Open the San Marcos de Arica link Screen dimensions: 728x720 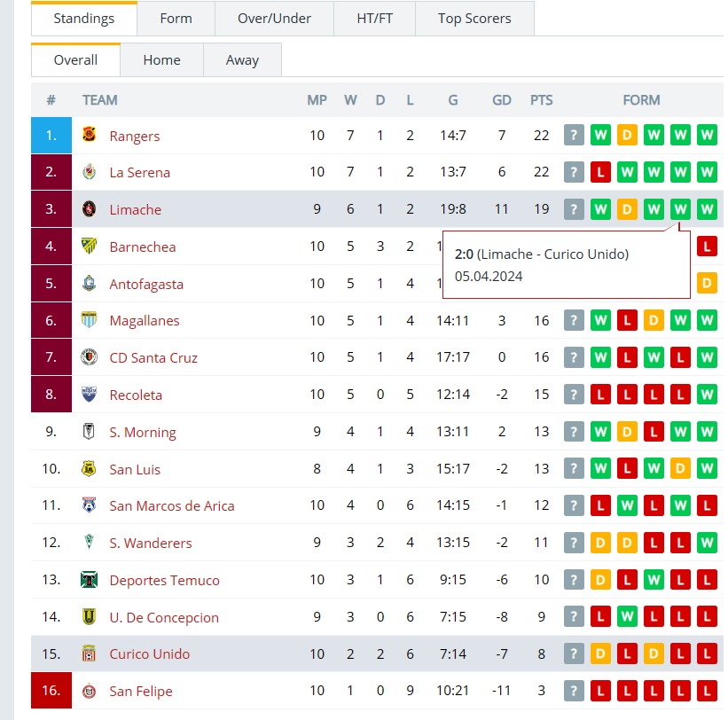[x=172, y=505]
